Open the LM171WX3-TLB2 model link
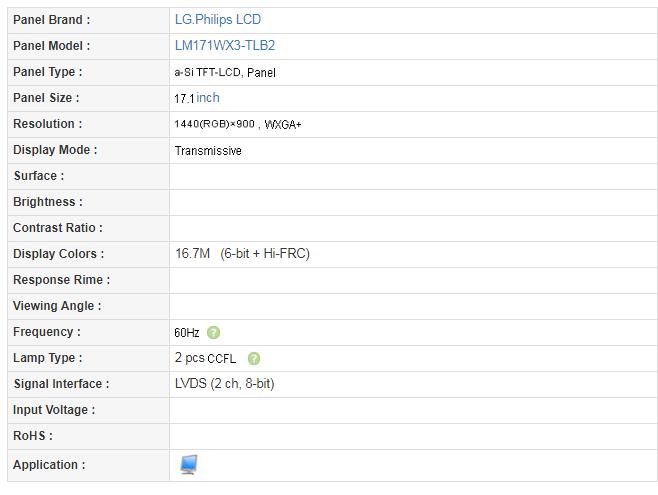 point(225,46)
